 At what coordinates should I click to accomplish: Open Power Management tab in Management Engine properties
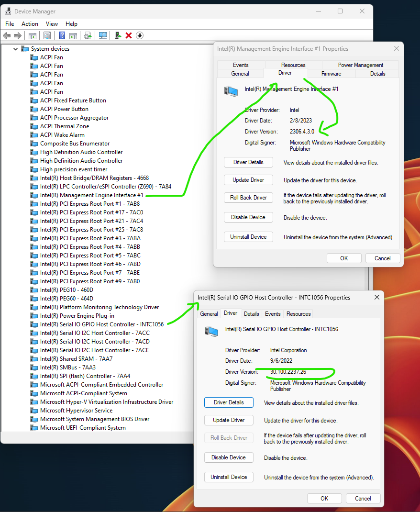361,65
